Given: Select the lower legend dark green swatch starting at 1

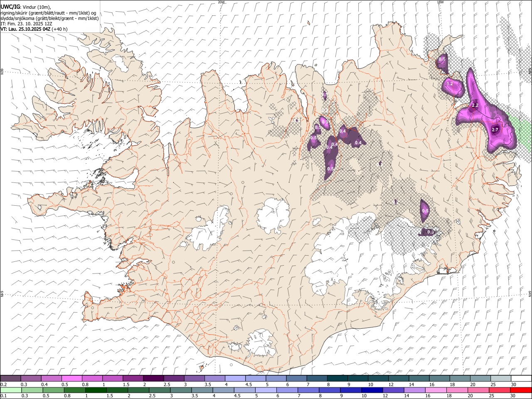Looking at the screenshot, I should pyautogui.click(x=96, y=390).
